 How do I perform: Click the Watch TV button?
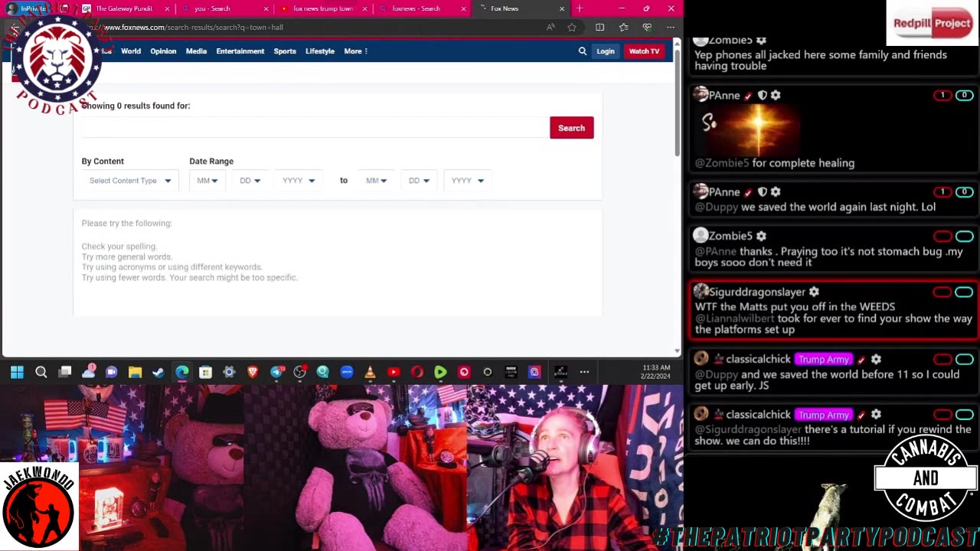644,51
